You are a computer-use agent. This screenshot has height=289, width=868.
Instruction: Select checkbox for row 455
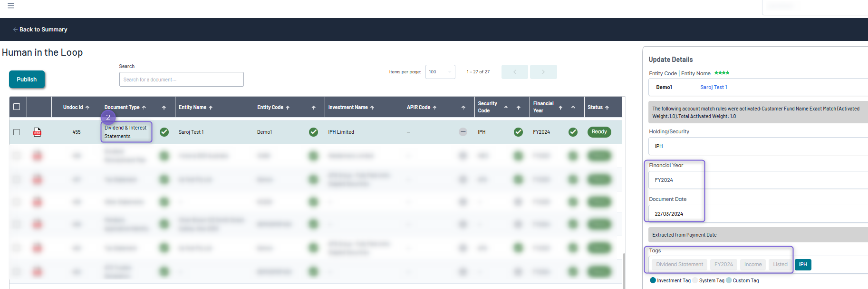point(17,132)
